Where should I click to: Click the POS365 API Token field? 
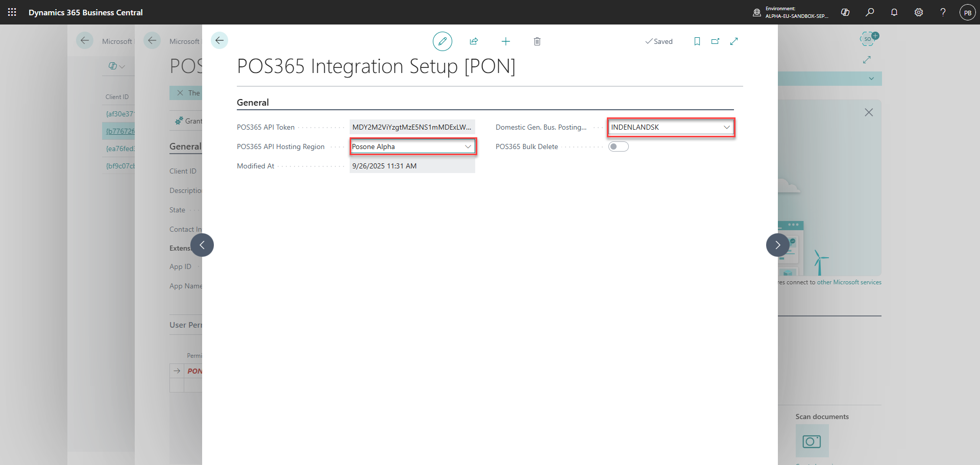(412, 127)
